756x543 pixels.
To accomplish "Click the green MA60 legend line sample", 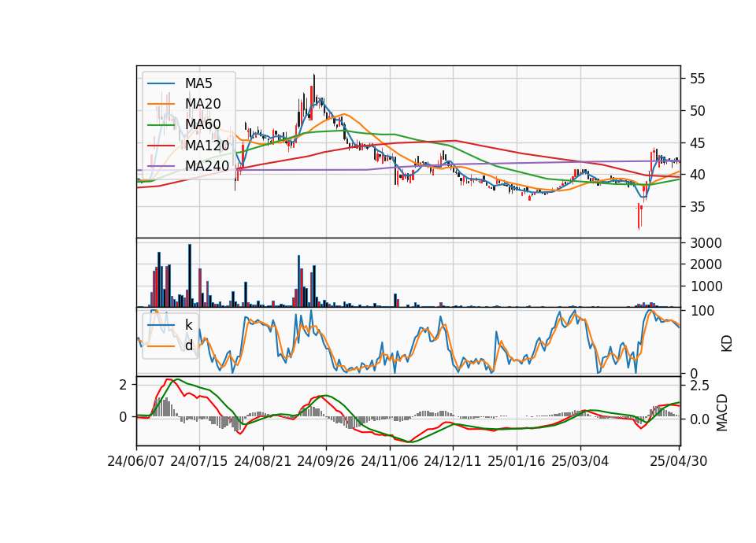I will click(161, 124).
